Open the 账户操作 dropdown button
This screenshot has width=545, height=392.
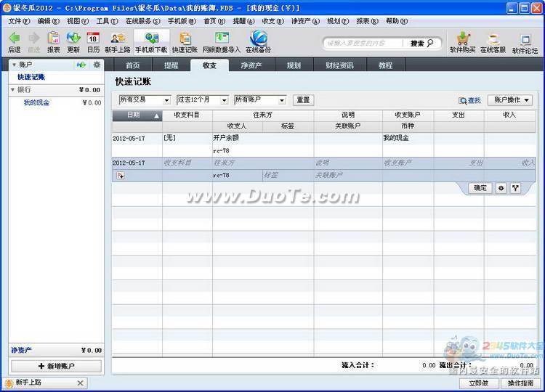[x=512, y=100]
